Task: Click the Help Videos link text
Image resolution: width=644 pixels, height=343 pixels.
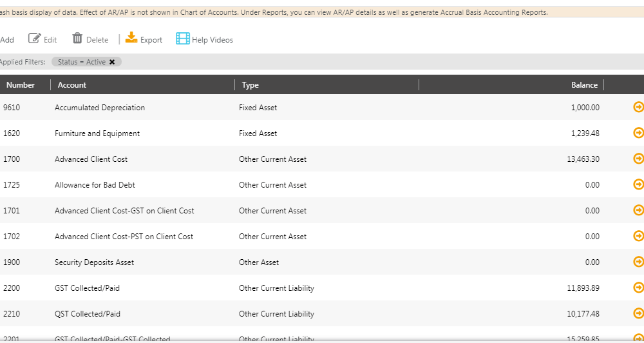Action: tap(213, 40)
